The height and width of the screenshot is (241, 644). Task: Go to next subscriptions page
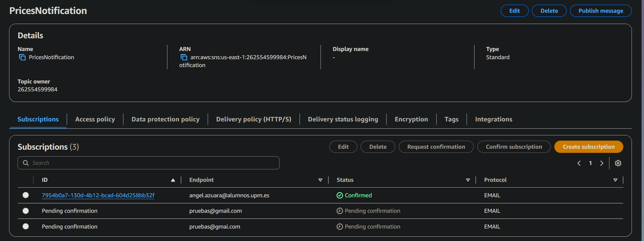pos(602,163)
